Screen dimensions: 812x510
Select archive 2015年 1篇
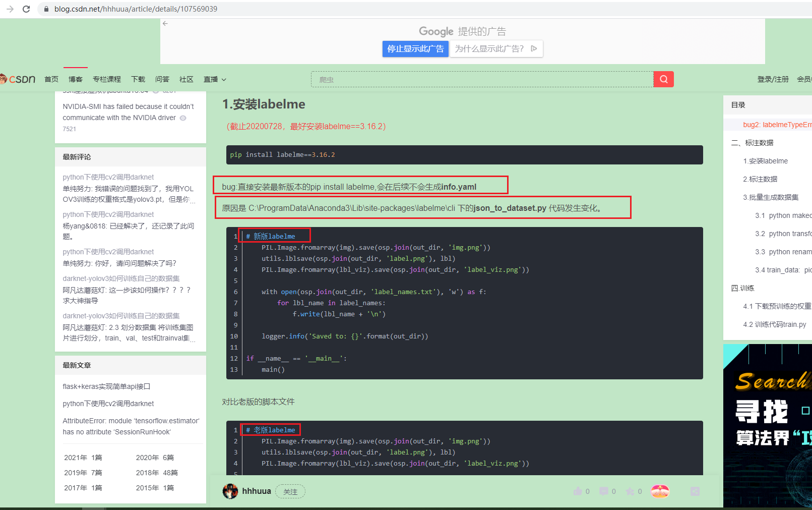pyautogui.click(x=155, y=488)
